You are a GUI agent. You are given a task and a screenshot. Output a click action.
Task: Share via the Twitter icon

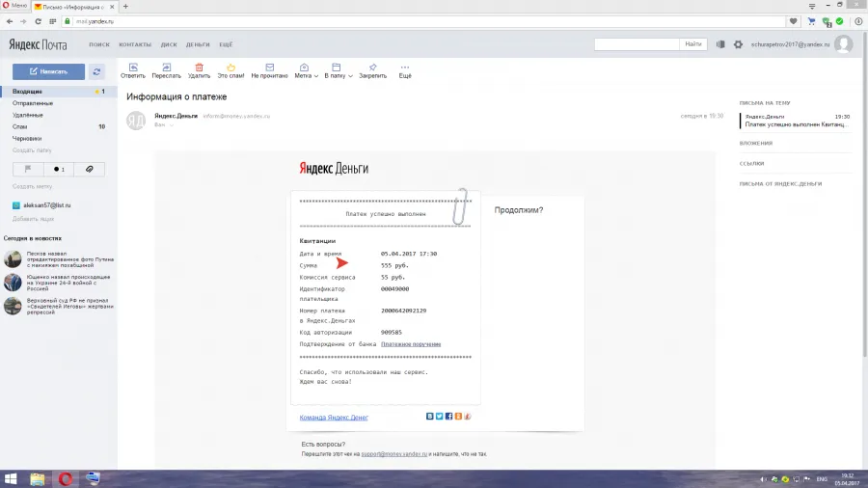(439, 416)
